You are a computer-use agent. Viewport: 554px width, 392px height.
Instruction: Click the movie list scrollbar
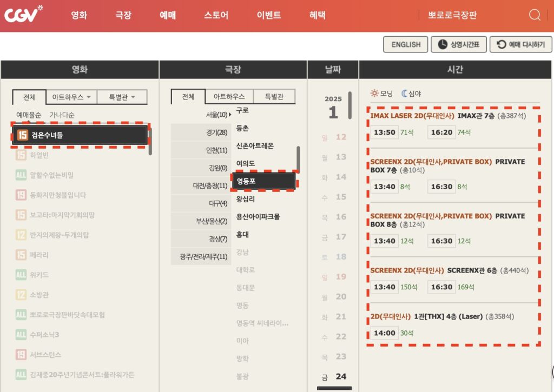pyautogui.click(x=150, y=142)
